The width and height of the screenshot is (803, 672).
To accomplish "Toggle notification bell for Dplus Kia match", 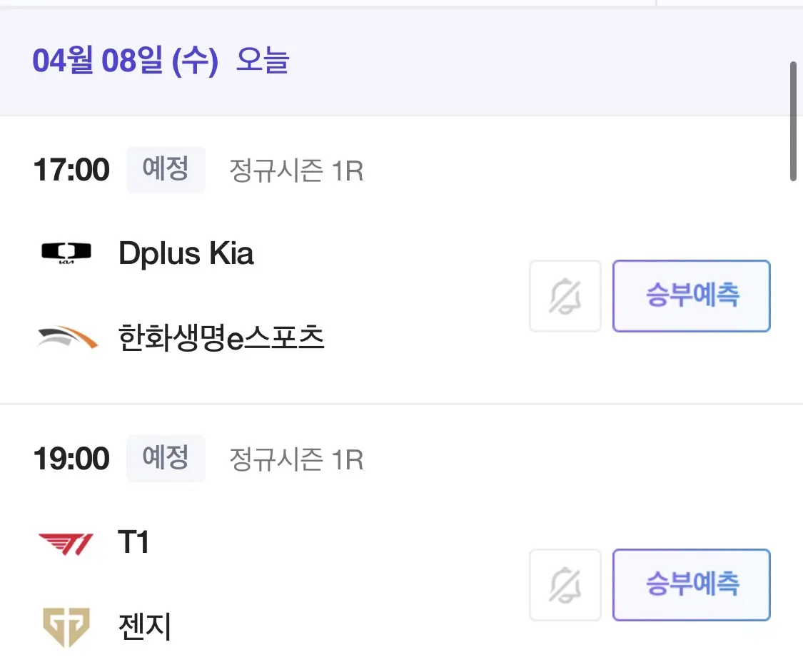I will coord(565,296).
